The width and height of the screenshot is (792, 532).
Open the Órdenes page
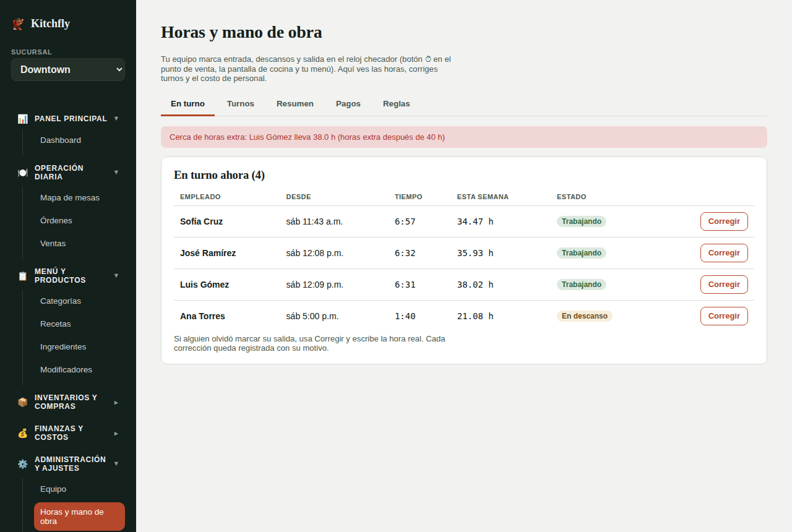click(79, 221)
